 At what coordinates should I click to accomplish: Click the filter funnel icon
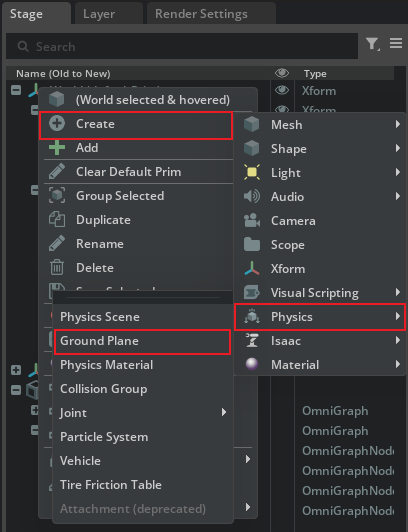pyautogui.click(x=372, y=44)
